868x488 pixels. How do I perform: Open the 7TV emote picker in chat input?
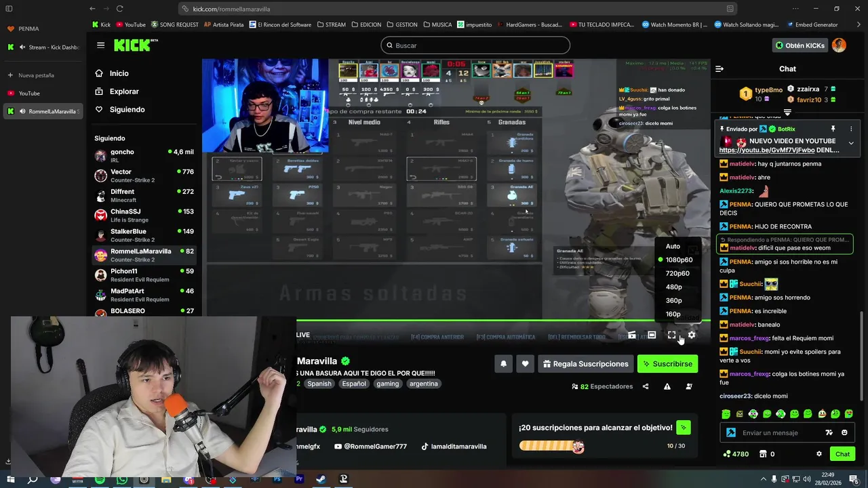829,432
